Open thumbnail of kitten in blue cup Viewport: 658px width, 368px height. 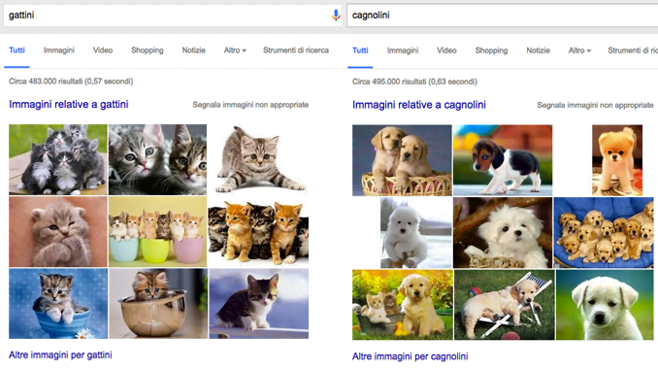(58, 304)
